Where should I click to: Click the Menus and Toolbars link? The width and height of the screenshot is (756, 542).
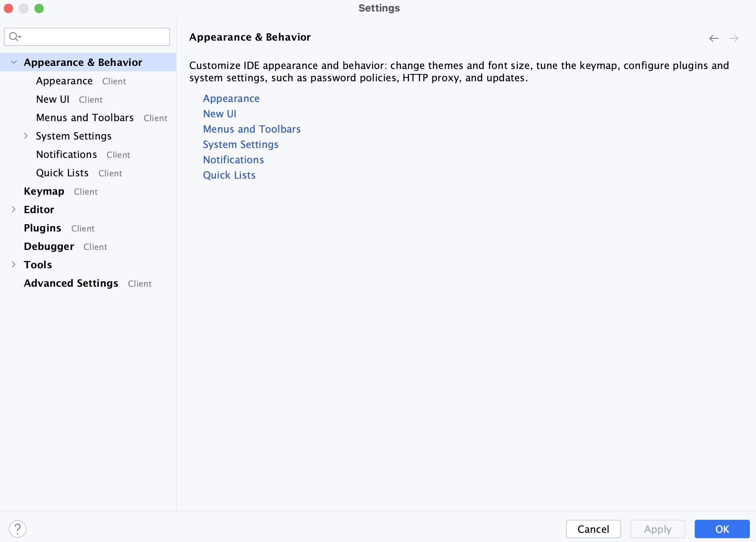click(x=251, y=128)
